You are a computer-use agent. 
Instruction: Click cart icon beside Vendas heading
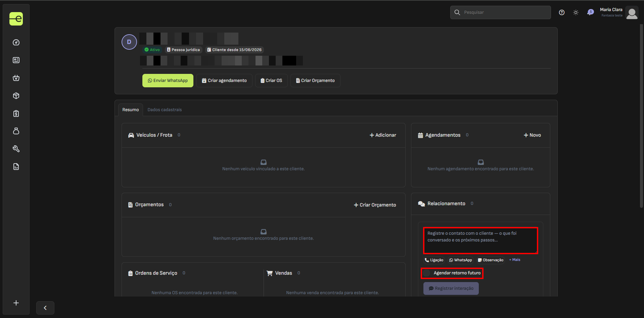click(270, 273)
